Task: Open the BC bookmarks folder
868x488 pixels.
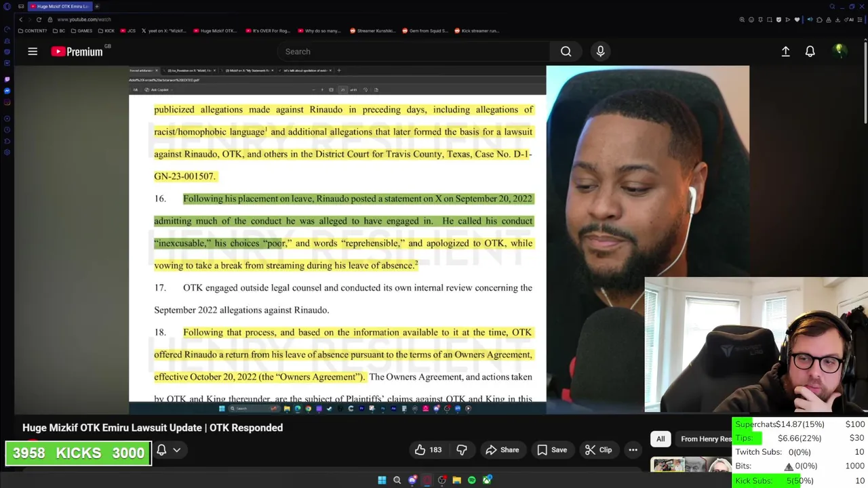Action: (x=59, y=30)
